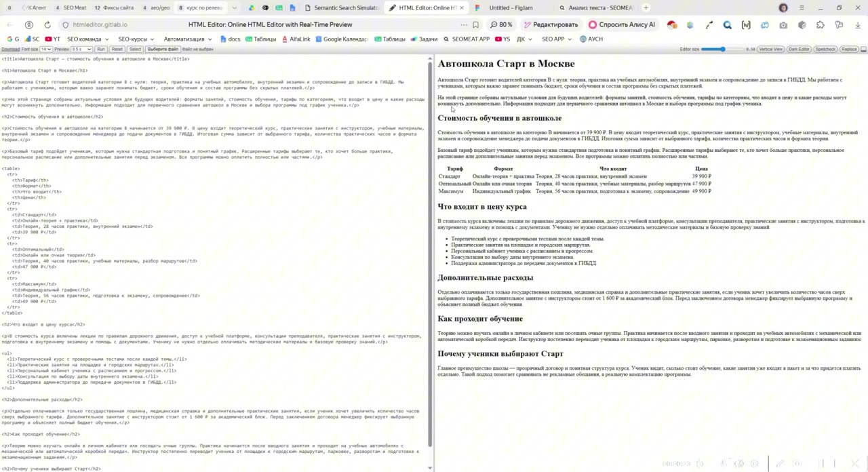The height and width of the screenshot is (472, 868).
Task: Click the Редактировать button
Action: click(551, 24)
